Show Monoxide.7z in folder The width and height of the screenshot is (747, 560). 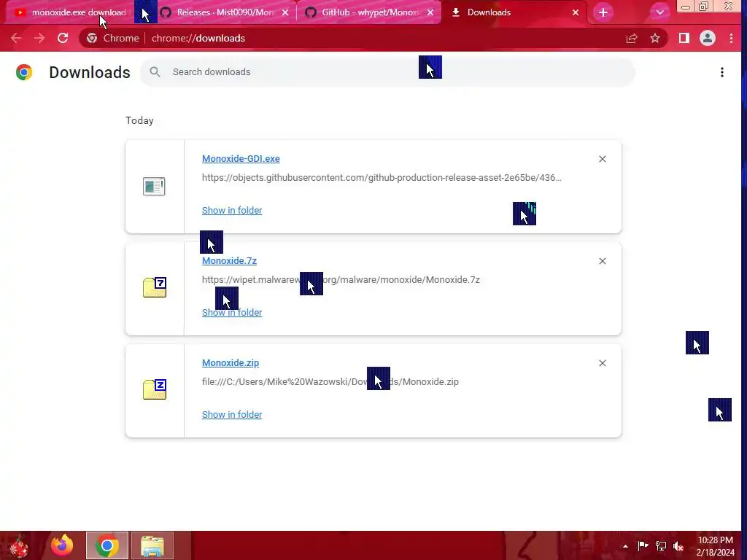coord(232,312)
